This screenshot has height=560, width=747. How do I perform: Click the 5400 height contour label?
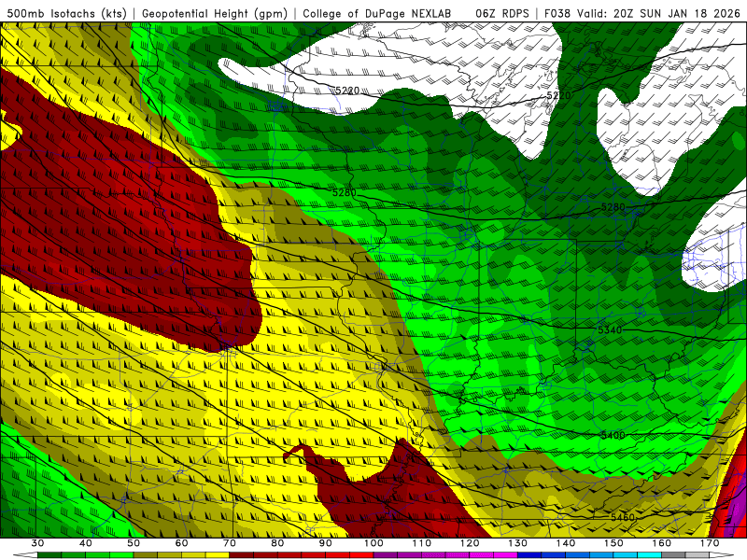(613, 435)
